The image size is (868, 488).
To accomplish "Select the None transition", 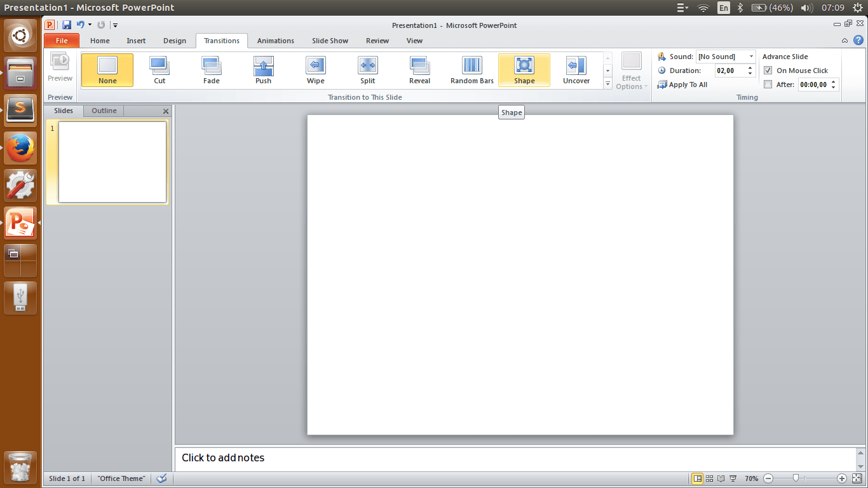I will 107,70.
